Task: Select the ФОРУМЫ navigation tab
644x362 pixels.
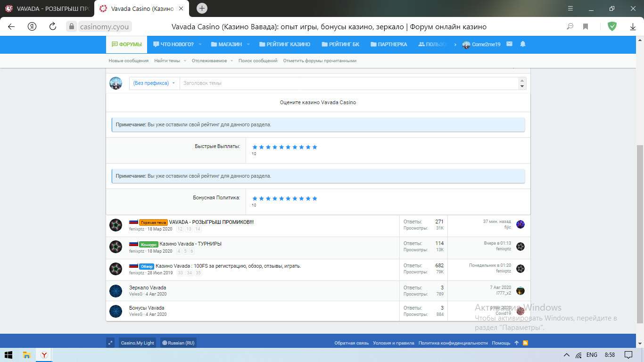Action: 127,44
